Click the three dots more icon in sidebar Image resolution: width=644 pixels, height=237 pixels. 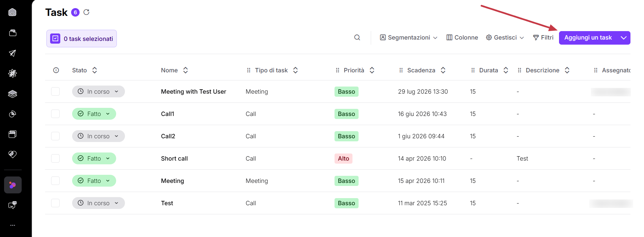click(x=13, y=225)
